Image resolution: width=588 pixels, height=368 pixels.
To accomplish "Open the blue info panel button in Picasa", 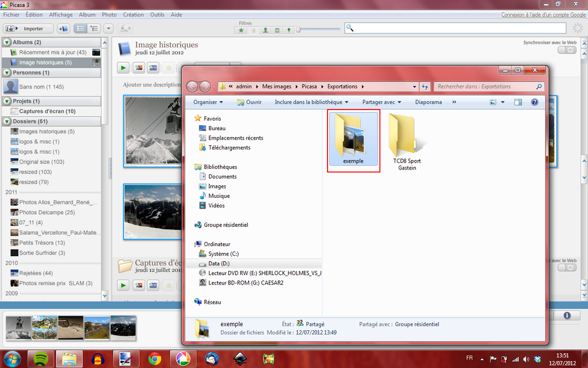I will (567, 316).
